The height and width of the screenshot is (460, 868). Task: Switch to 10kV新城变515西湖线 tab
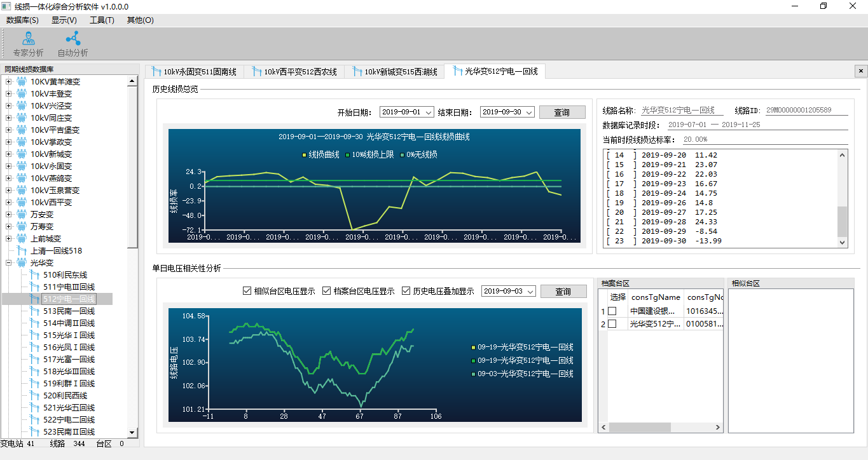point(394,72)
